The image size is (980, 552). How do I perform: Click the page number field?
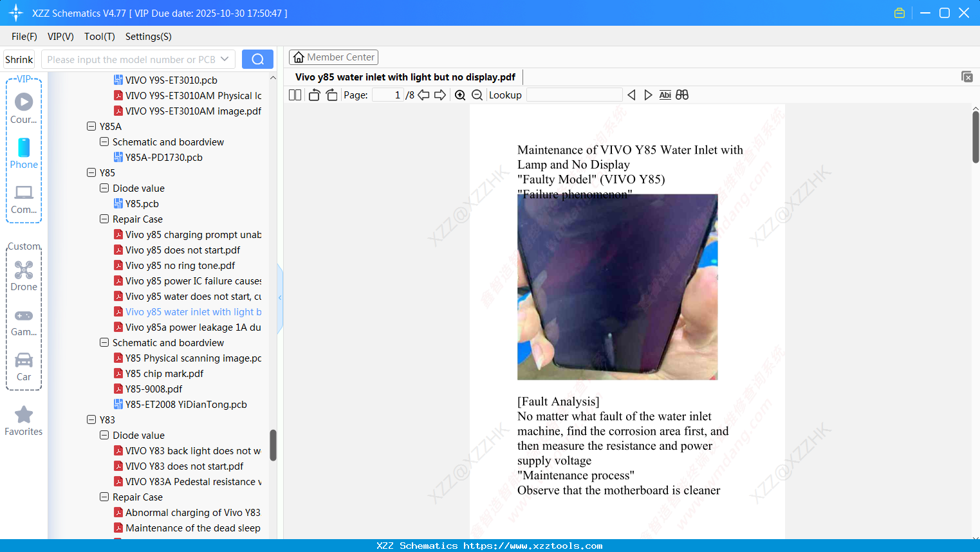[x=387, y=95]
